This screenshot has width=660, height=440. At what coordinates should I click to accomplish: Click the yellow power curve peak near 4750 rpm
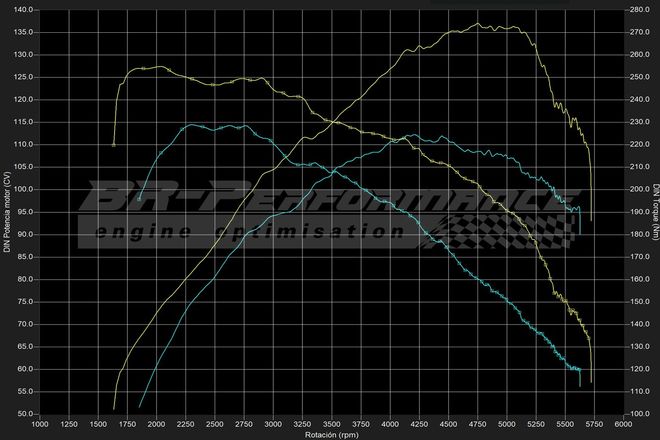point(478,24)
